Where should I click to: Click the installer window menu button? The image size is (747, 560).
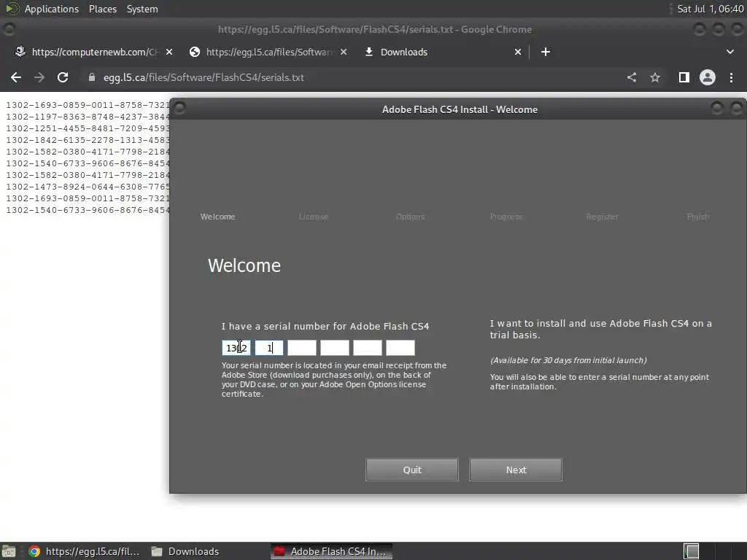point(179,109)
